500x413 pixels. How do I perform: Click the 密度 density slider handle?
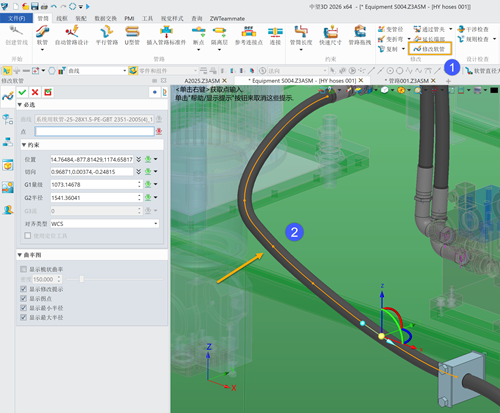pos(82,279)
